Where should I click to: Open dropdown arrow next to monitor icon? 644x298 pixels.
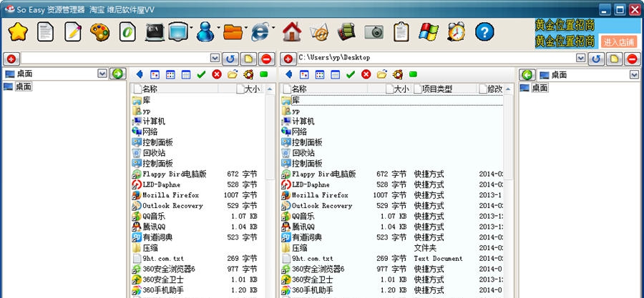point(191,28)
